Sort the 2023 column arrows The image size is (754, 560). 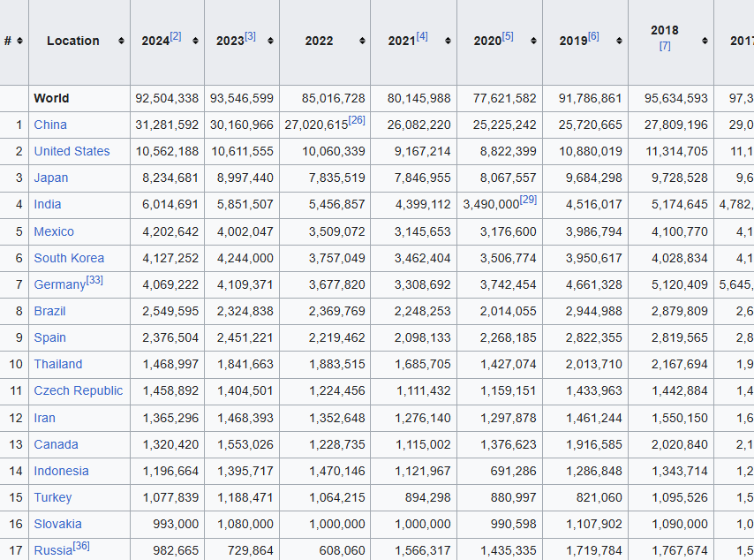[270, 41]
